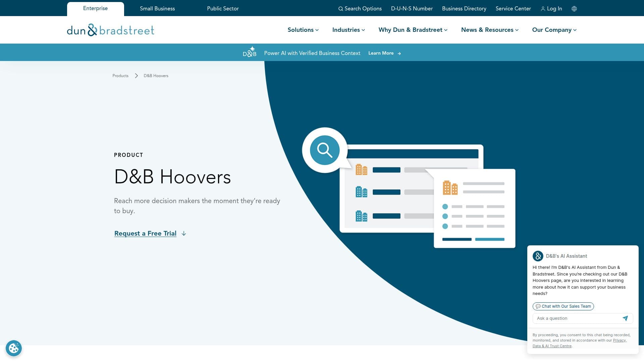Select the Enterprise tab
This screenshot has width=644, height=362.
point(96,9)
